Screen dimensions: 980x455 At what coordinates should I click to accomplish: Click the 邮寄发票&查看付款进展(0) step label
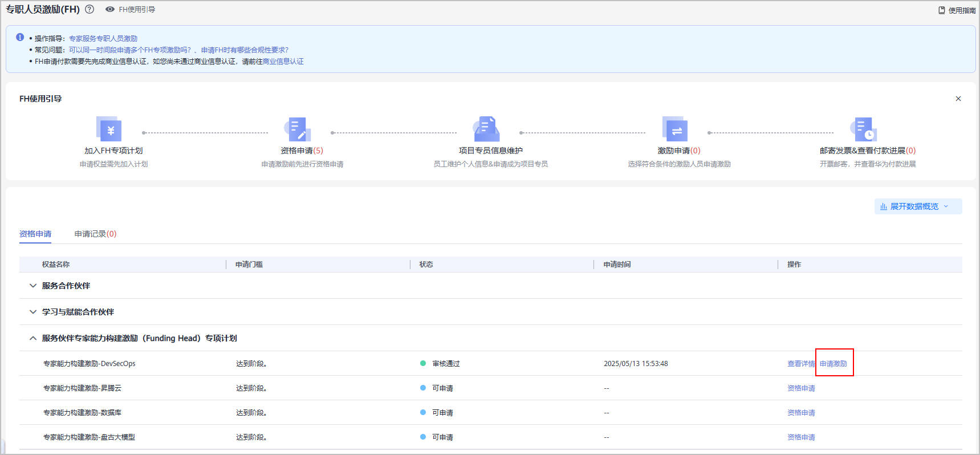click(868, 151)
